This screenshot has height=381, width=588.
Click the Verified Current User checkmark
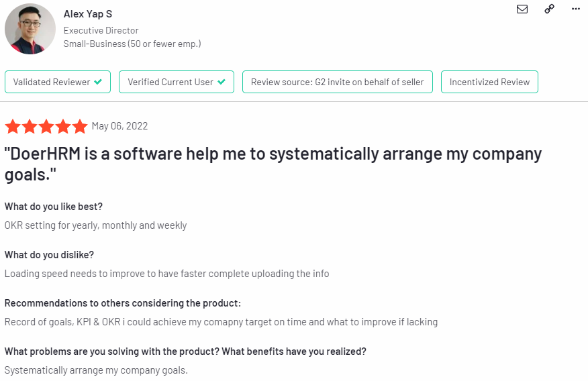222,82
